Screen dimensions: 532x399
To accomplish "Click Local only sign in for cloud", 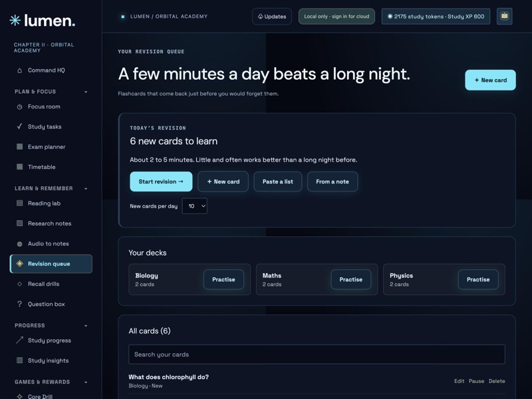I will 336,16.
